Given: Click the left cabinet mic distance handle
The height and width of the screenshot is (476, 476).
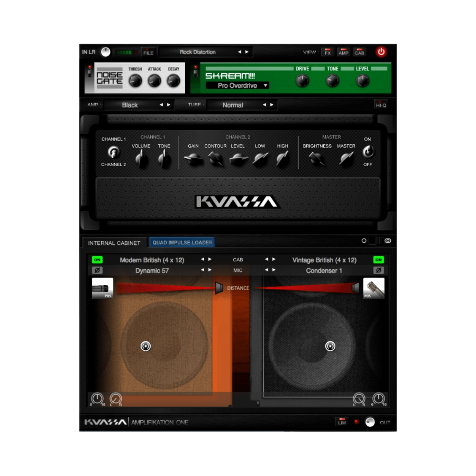Looking at the screenshot, I should click(x=219, y=288).
